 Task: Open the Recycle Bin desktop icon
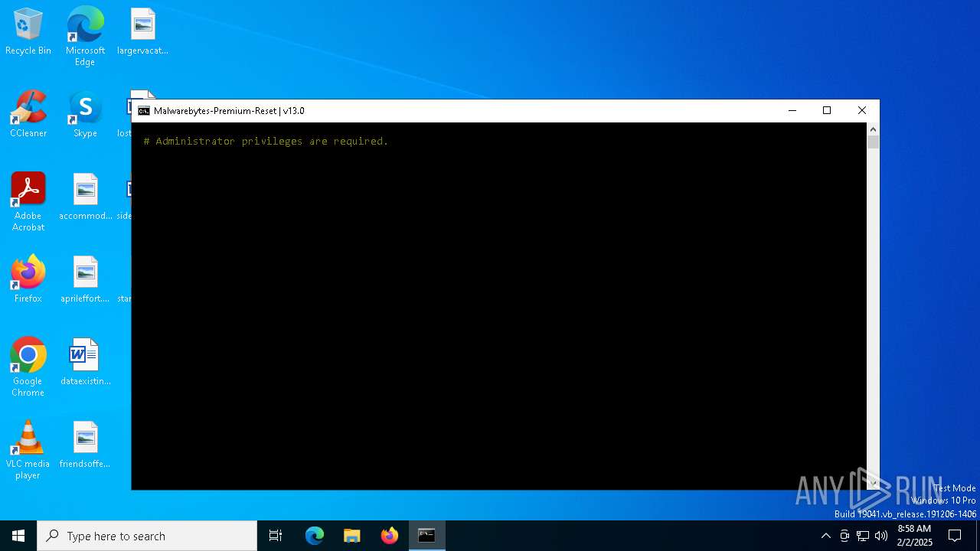click(28, 32)
